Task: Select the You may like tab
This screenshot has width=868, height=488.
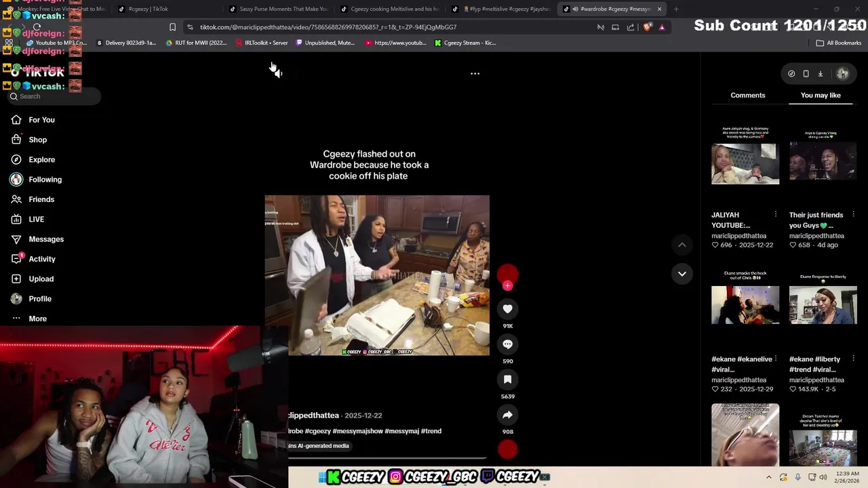Action: [x=820, y=96]
